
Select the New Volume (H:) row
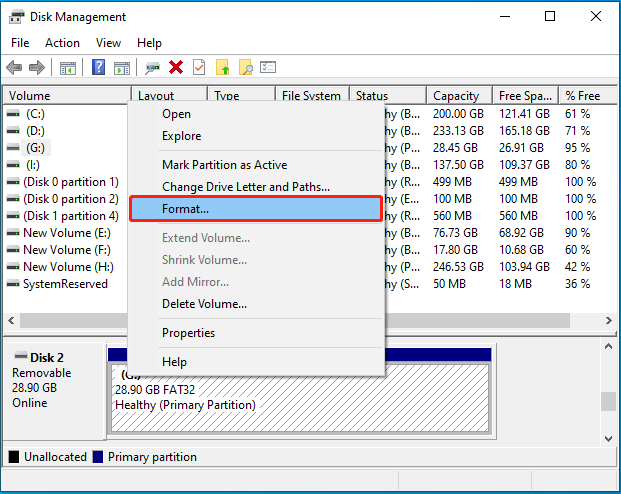point(68,267)
